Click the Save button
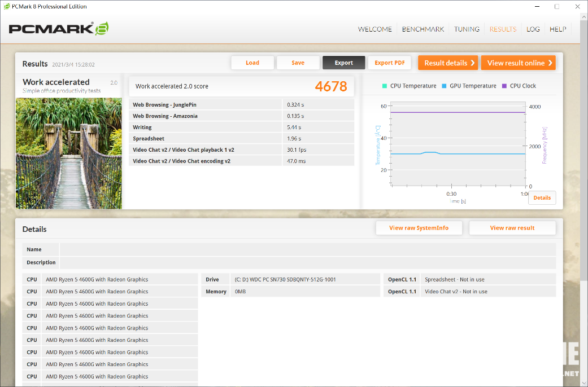588x387 pixels. coord(298,63)
